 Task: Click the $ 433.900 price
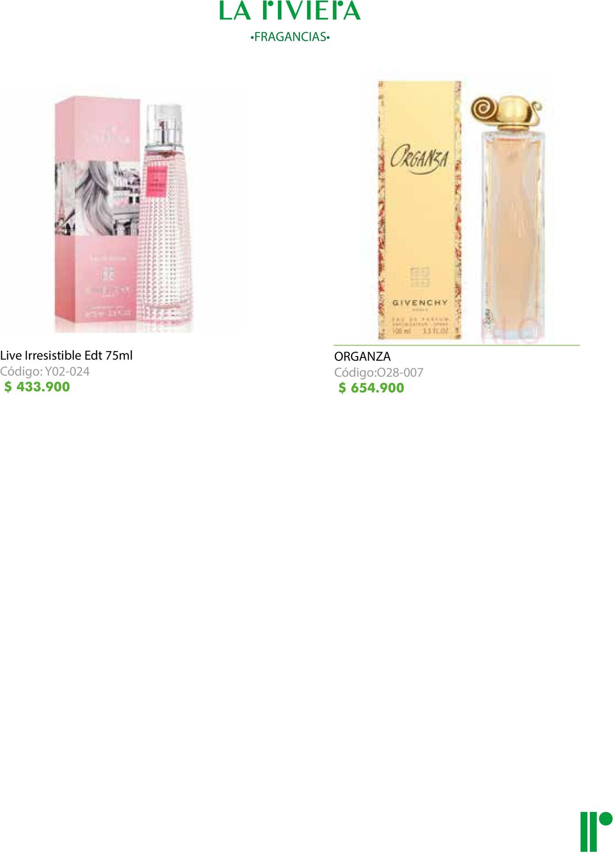coord(37,387)
